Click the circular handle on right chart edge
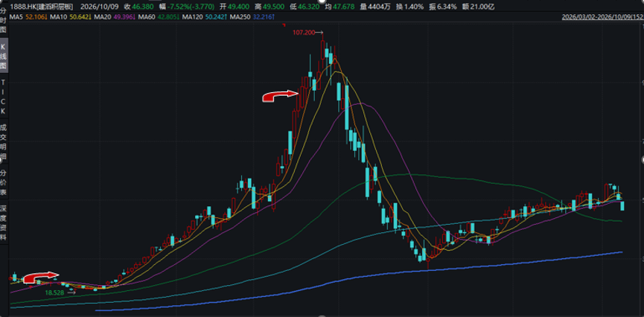Image resolution: width=644 pixels, height=317 pixels. tap(643, 158)
